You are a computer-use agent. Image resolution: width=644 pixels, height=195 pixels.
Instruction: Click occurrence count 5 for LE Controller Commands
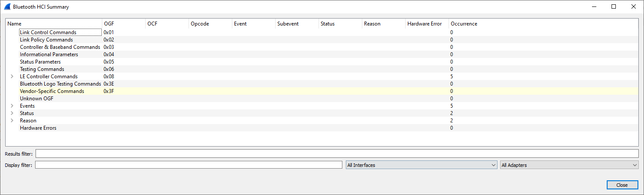click(452, 77)
